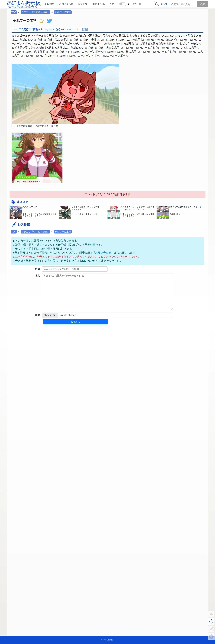Focus the 検索ワードを入力 search field

(184, 4)
